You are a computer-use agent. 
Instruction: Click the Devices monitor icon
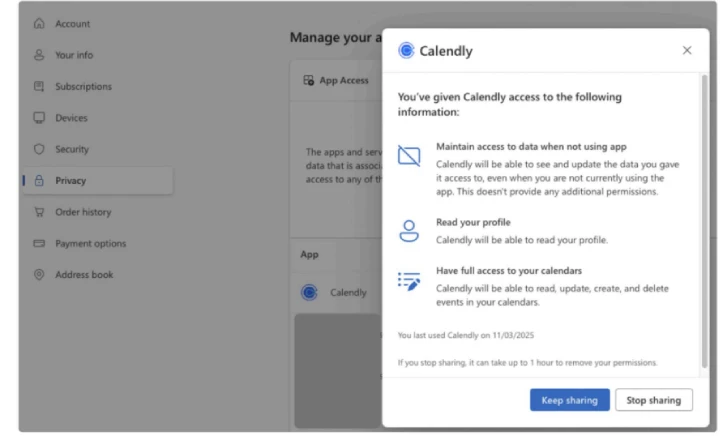click(x=39, y=118)
